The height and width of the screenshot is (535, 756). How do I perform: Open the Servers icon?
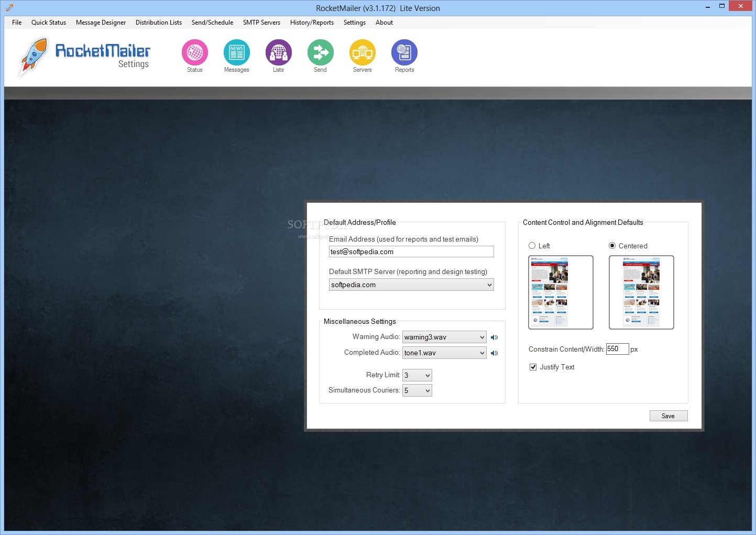point(363,52)
